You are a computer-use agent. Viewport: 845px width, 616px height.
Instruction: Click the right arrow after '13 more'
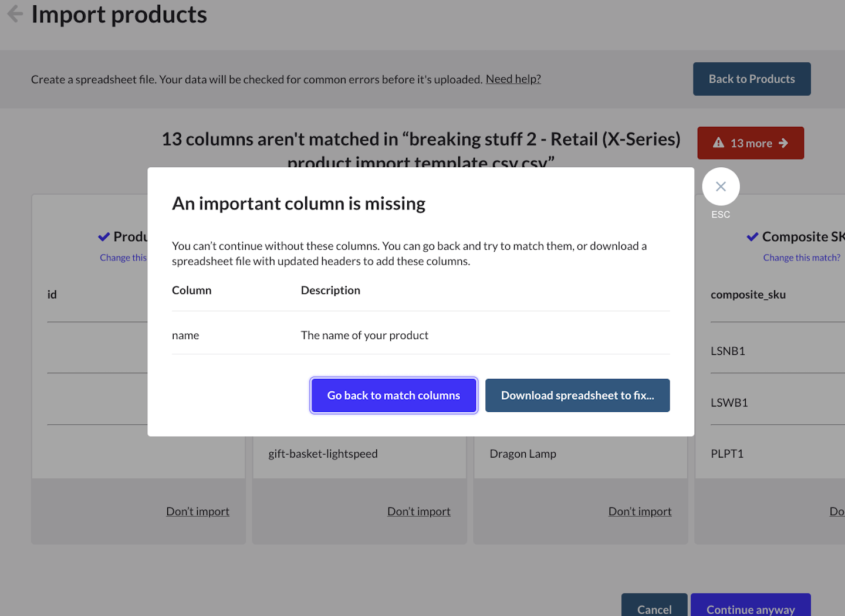(783, 143)
